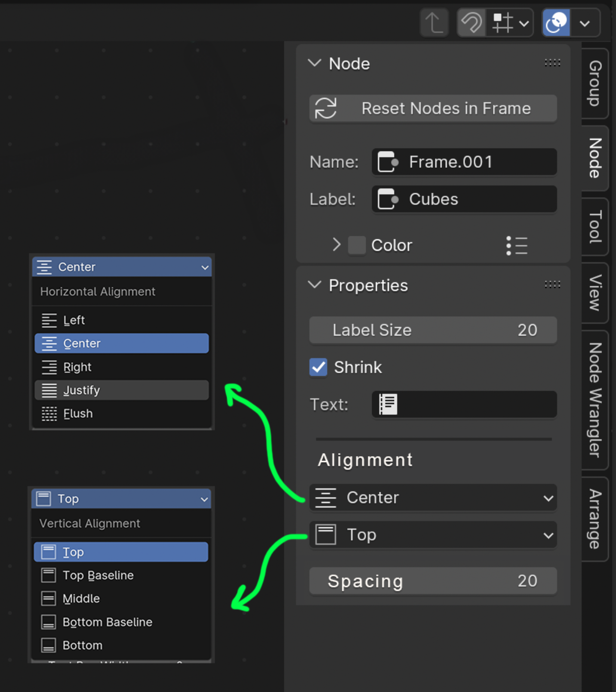Collapse the Properties panel chevron
The height and width of the screenshot is (692, 616).
click(x=314, y=285)
